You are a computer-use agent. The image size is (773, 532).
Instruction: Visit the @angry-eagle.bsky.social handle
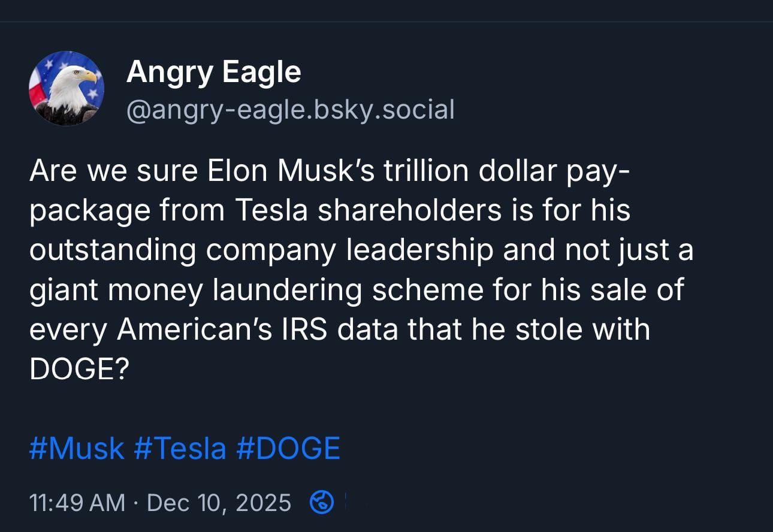[x=290, y=110]
